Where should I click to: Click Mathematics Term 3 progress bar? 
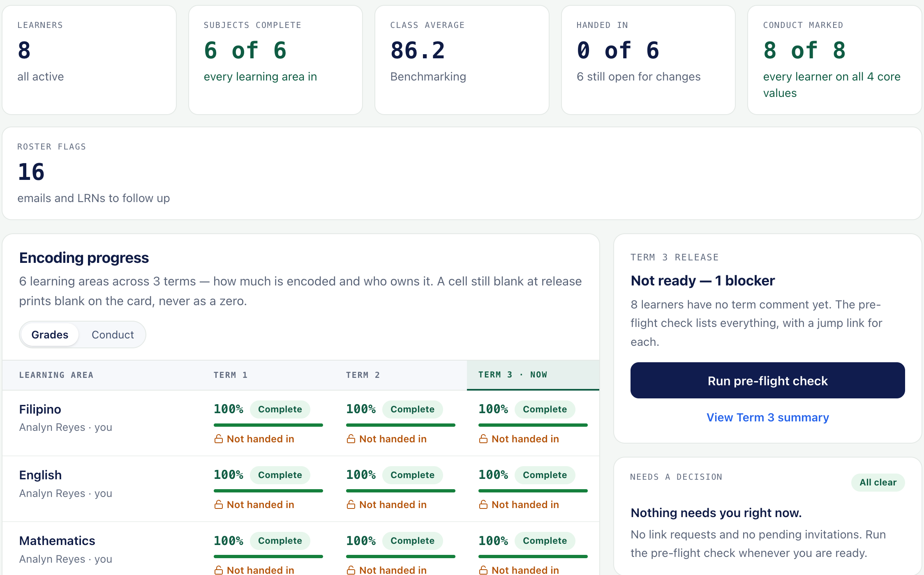click(533, 557)
